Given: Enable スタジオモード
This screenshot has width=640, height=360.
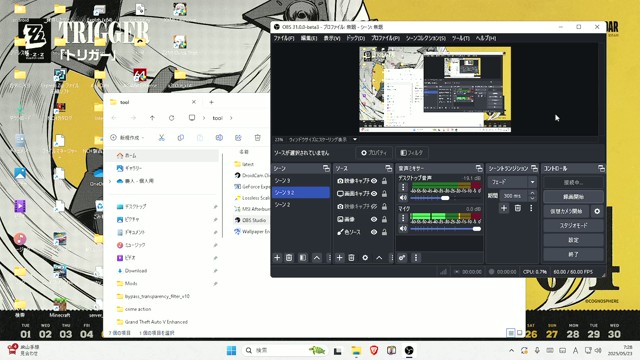Looking at the screenshot, I should click(573, 226).
